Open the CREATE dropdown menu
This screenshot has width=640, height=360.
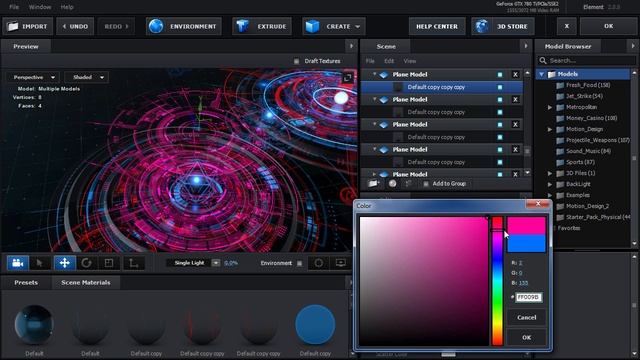(333, 27)
